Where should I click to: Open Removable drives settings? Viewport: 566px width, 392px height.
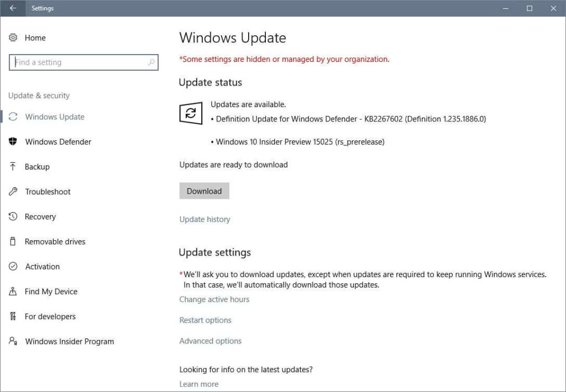tap(55, 241)
